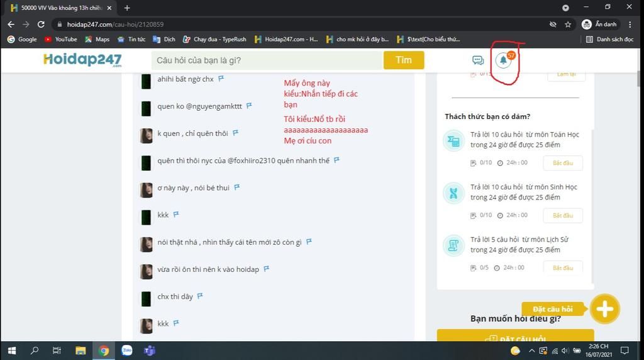Open Danh sách đọc reading list
This screenshot has width=644, height=360.
[610, 39]
